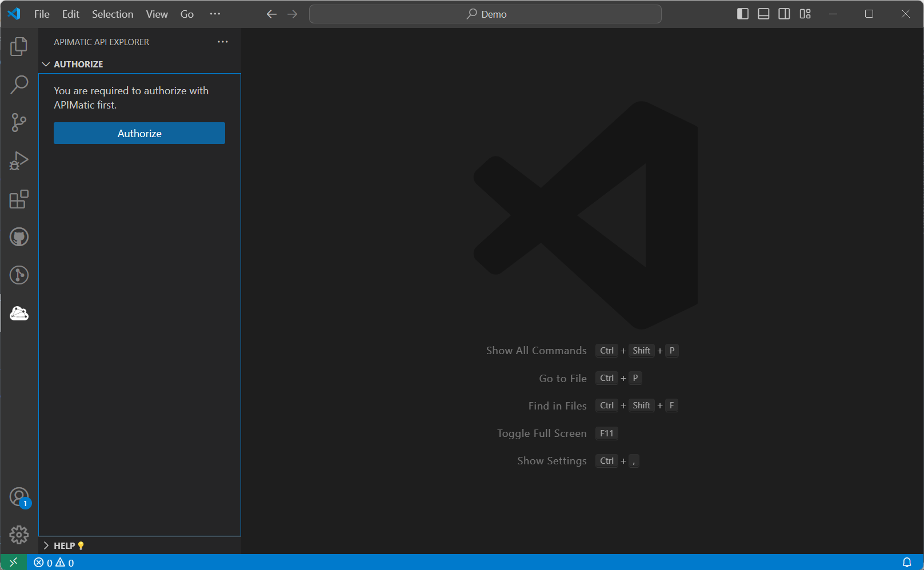Open the Git Graph icon in the activity bar
This screenshot has height=570, width=924.
tap(19, 275)
